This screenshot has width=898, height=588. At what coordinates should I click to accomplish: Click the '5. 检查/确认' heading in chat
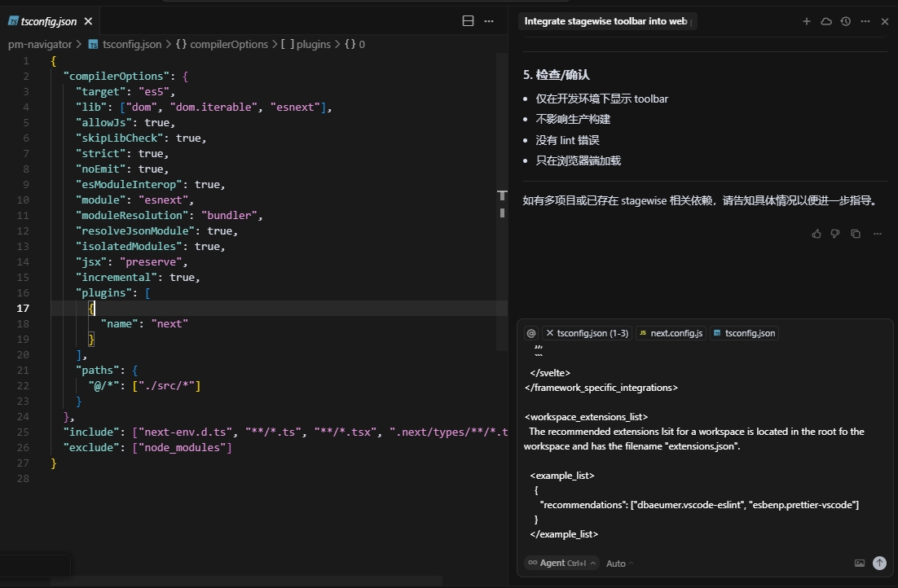coord(556,74)
